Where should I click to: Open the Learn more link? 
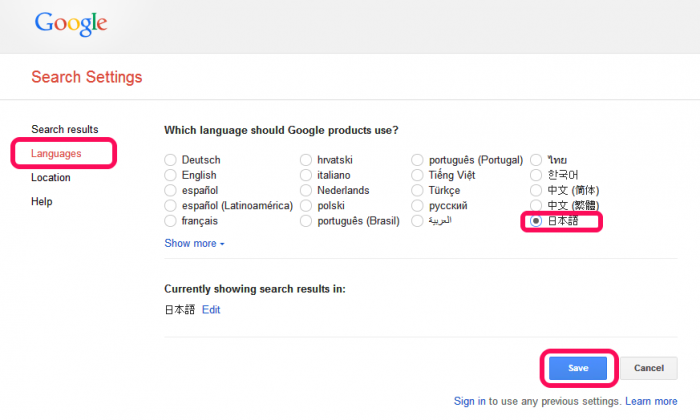point(651,401)
